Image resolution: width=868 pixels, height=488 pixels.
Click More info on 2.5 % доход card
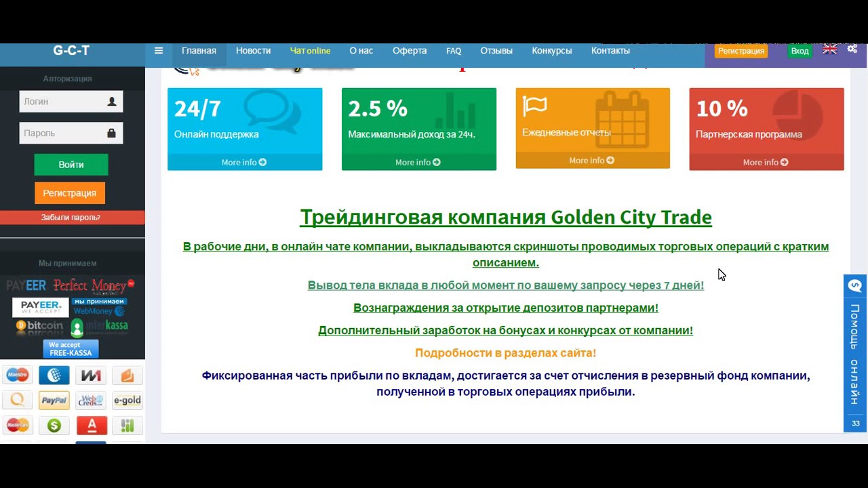(418, 162)
